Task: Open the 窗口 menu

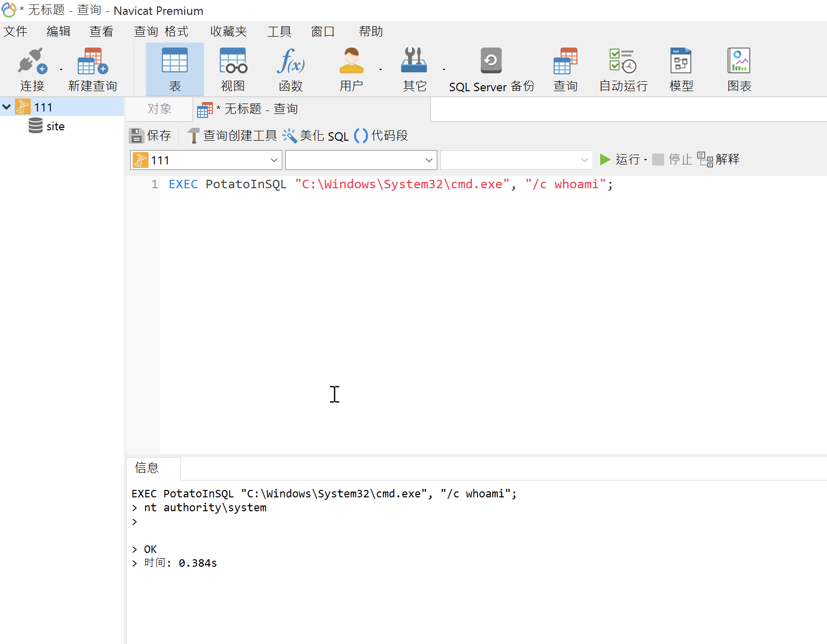Action: [x=323, y=32]
